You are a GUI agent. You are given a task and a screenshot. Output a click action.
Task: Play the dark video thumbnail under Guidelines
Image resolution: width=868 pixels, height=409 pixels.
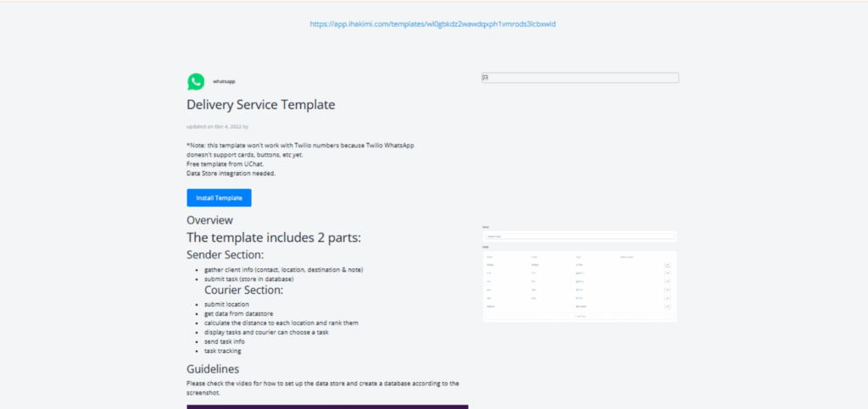click(x=327, y=406)
